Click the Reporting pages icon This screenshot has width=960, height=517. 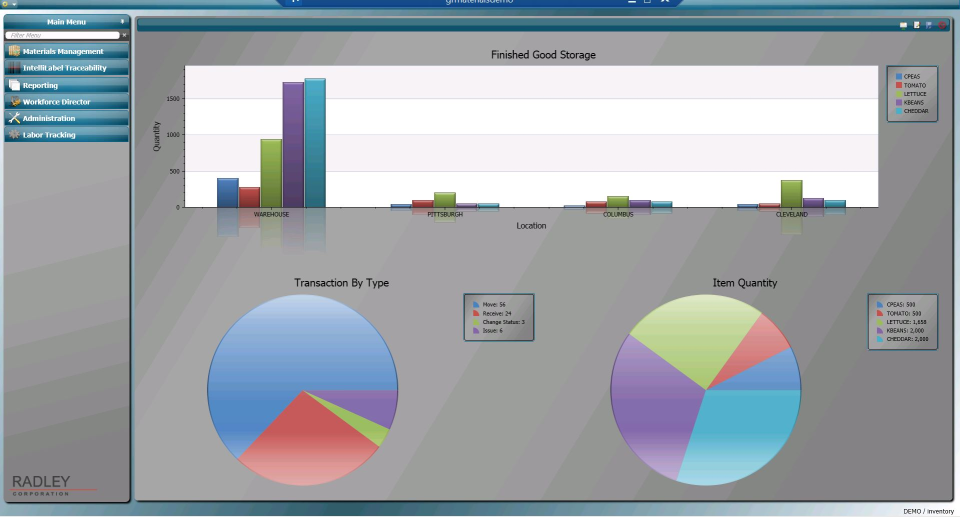pos(14,85)
